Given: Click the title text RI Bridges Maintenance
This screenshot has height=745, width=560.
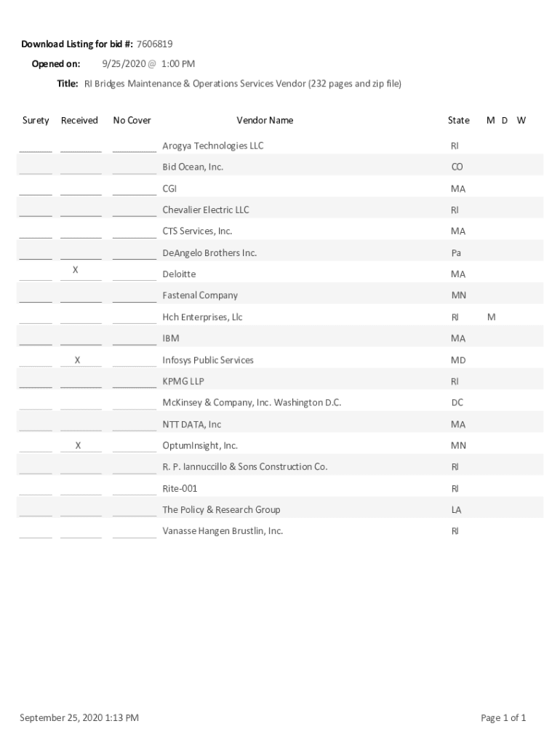Looking at the screenshot, I should 242,84.
